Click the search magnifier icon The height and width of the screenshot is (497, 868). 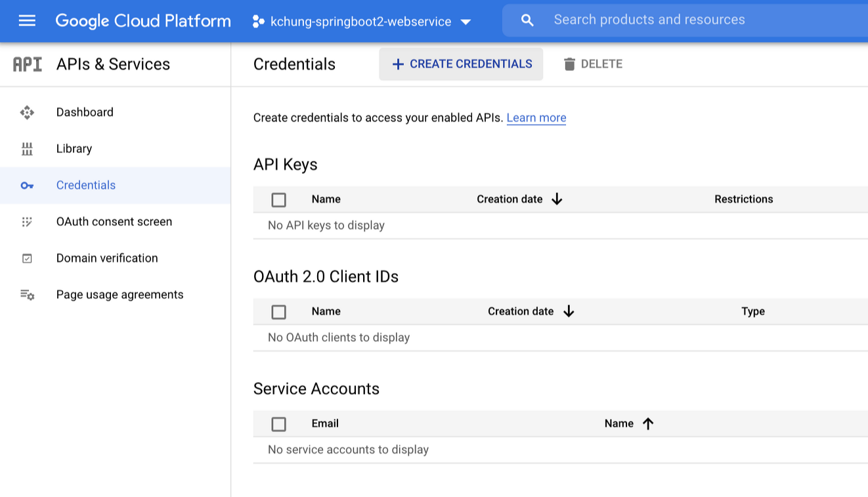tap(527, 20)
